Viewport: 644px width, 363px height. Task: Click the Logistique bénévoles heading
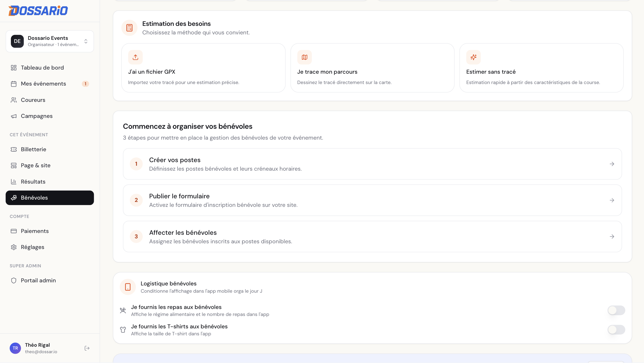(x=168, y=284)
